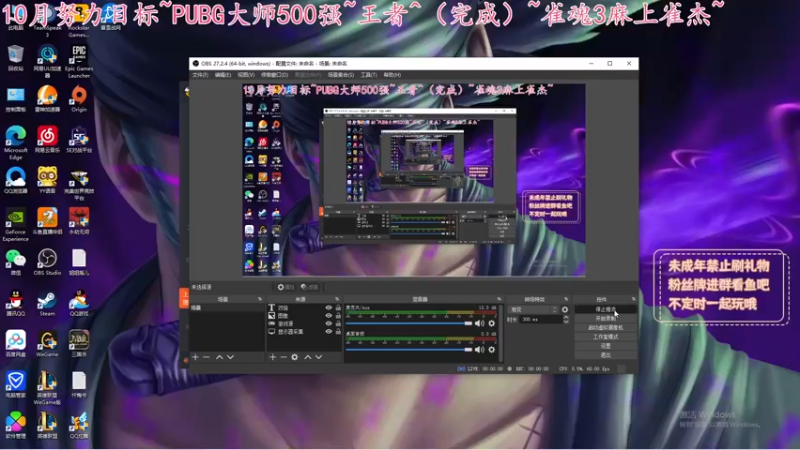This screenshot has height=450, width=800.
Task: Select the Baidu Netdisk desktop icon
Action: click(x=16, y=344)
